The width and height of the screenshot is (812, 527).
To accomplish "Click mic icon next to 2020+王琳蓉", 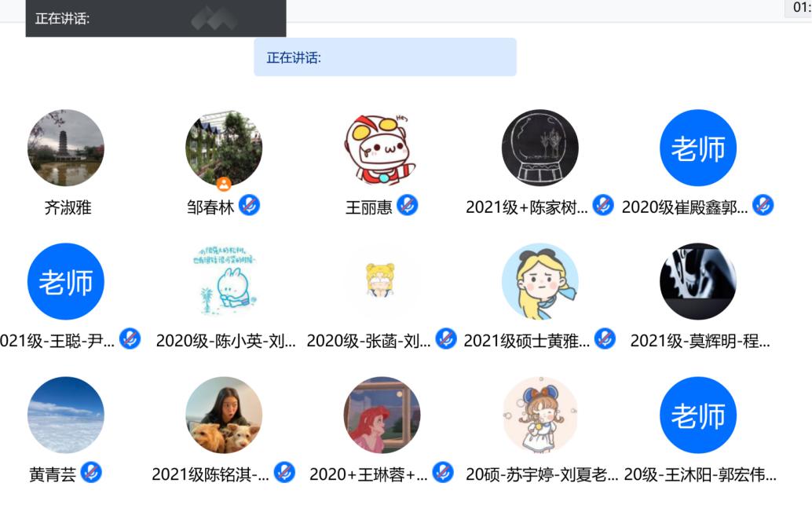I will click(443, 473).
